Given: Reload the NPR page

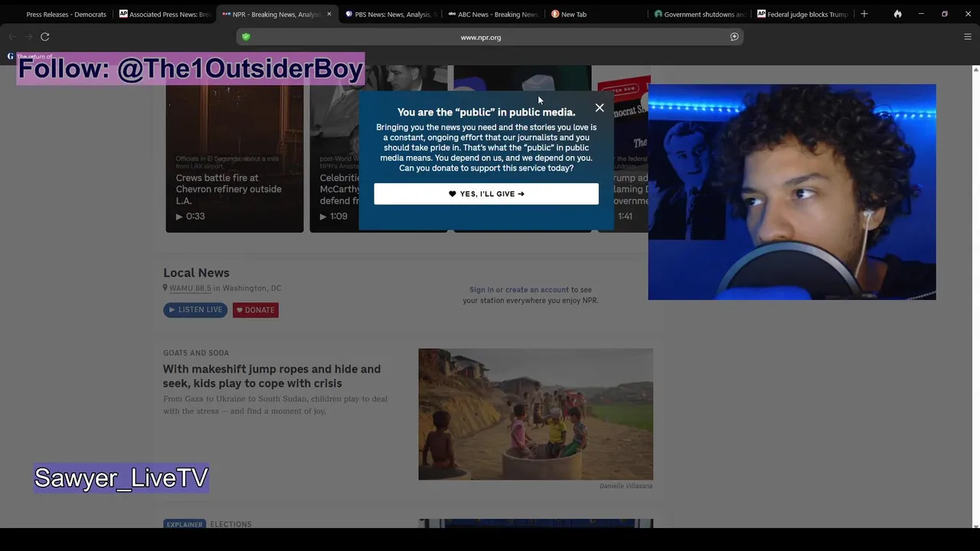Looking at the screenshot, I should [45, 37].
